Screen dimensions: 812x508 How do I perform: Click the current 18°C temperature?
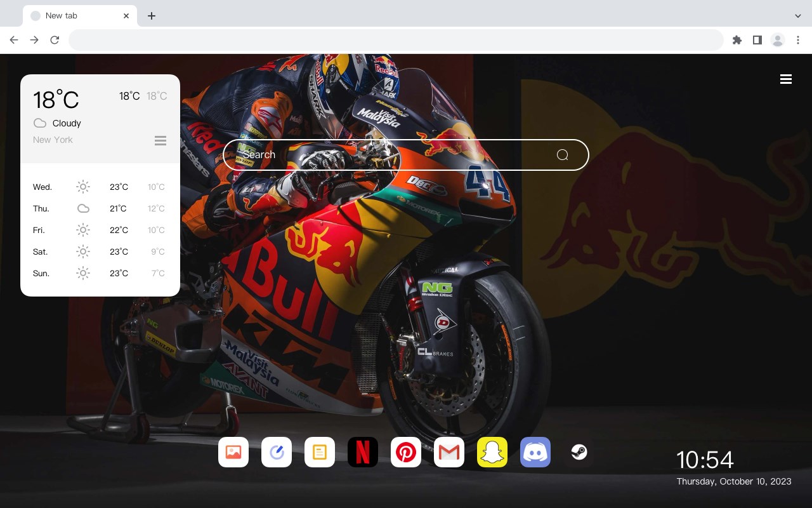click(56, 100)
